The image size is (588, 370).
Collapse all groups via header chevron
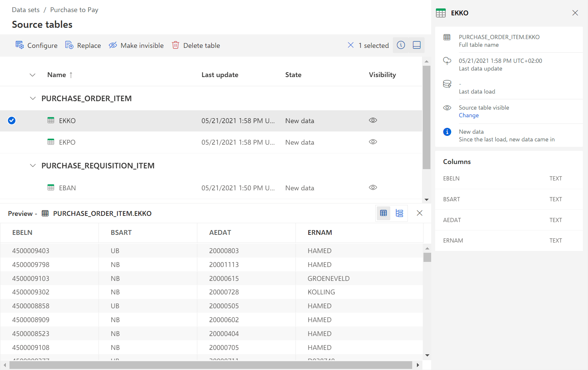(32, 75)
